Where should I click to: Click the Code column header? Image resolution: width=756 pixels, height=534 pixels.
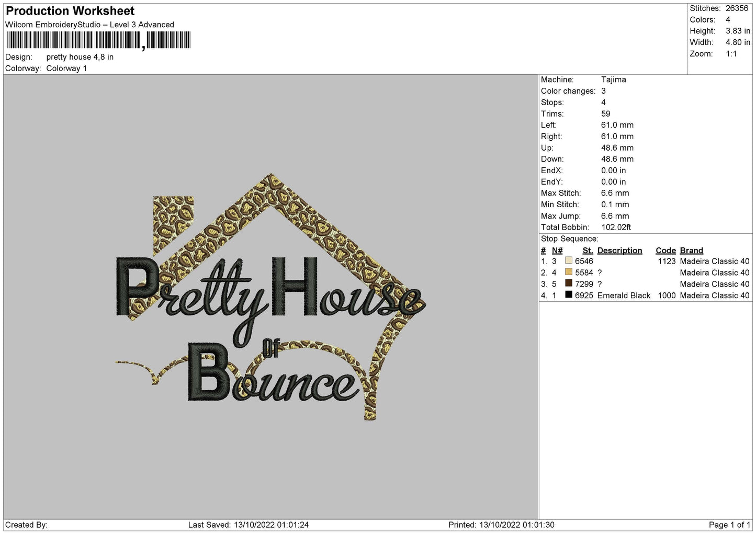tap(665, 251)
